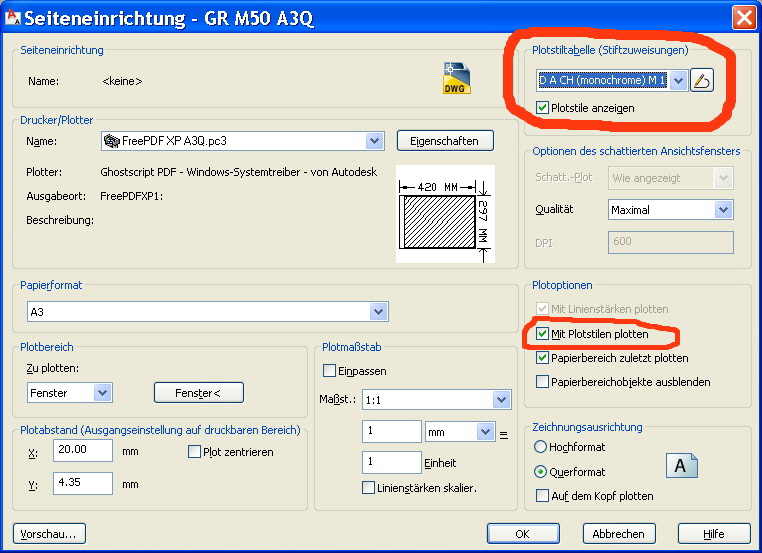Click the letter A orientation icon
Viewport: 762px width, 553px height.
[x=681, y=466]
